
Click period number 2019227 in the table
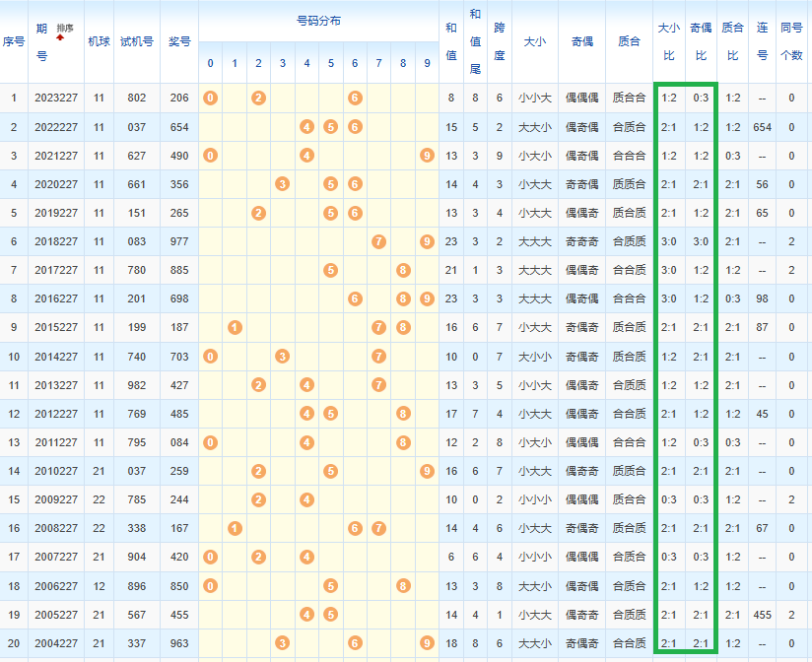pyautogui.click(x=55, y=213)
